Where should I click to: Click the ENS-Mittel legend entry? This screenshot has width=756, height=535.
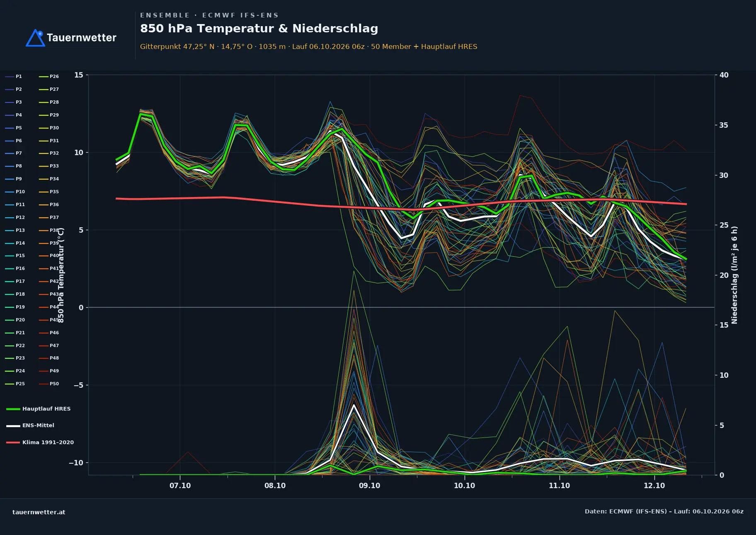click(30, 425)
